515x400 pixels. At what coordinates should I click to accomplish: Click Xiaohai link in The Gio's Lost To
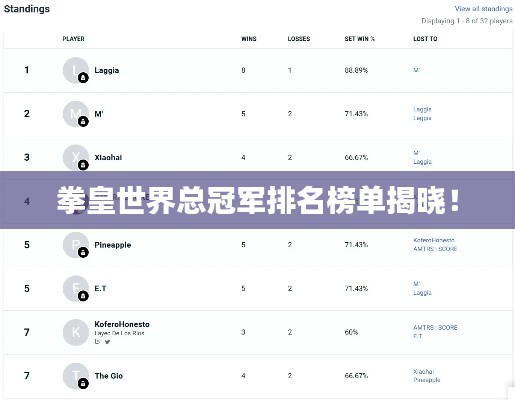tap(423, 371)
